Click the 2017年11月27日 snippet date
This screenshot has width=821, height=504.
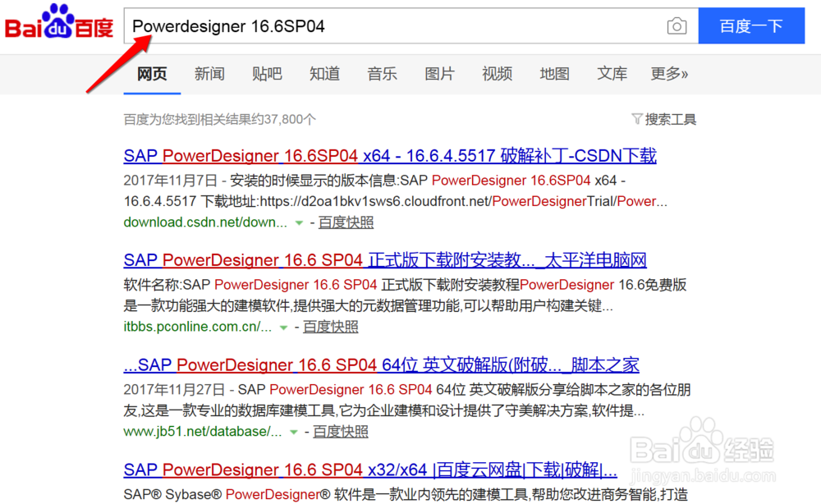click(x=174, y=390)
